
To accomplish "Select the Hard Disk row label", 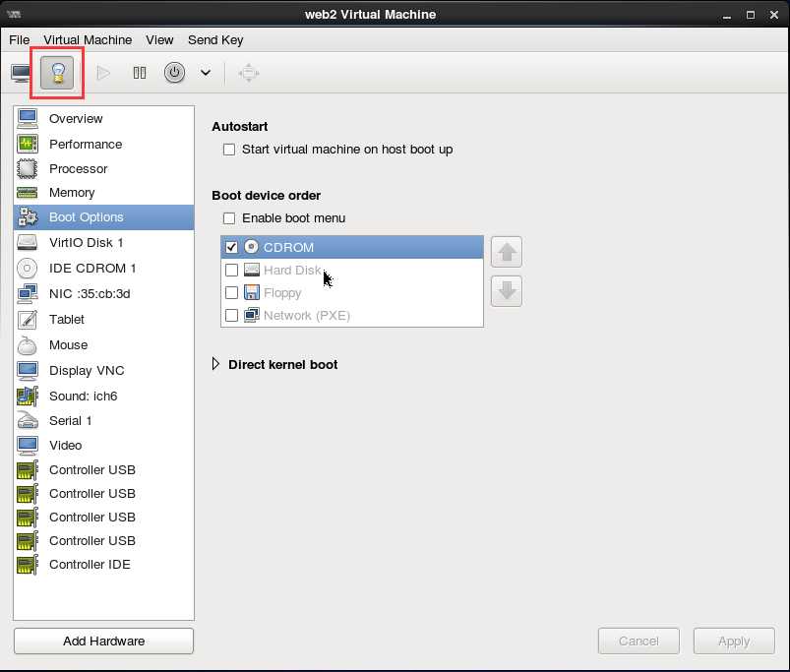I will pos(292,270).
